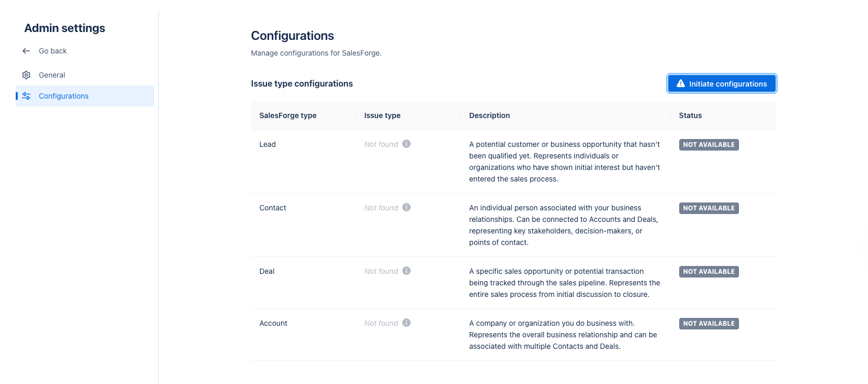Click the Status column header
The width and height of the screenshot is (868, 384).
click(690, 115)
